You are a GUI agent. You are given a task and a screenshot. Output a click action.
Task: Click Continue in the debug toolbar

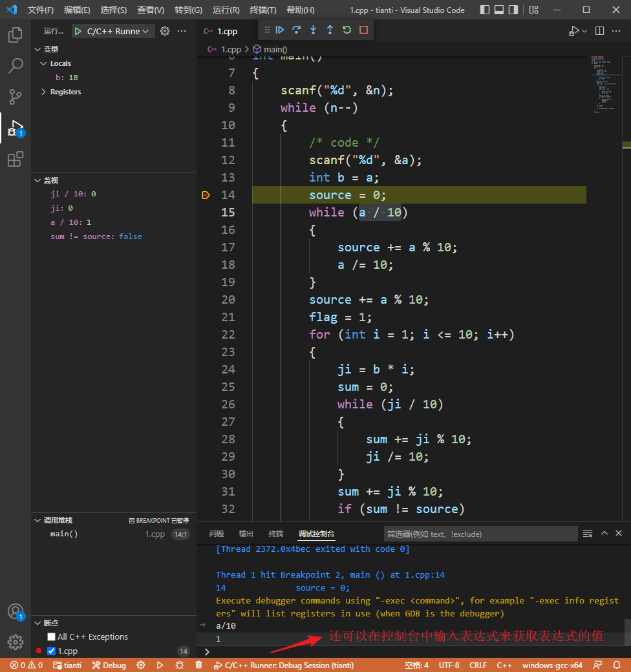tap(280, 30)
